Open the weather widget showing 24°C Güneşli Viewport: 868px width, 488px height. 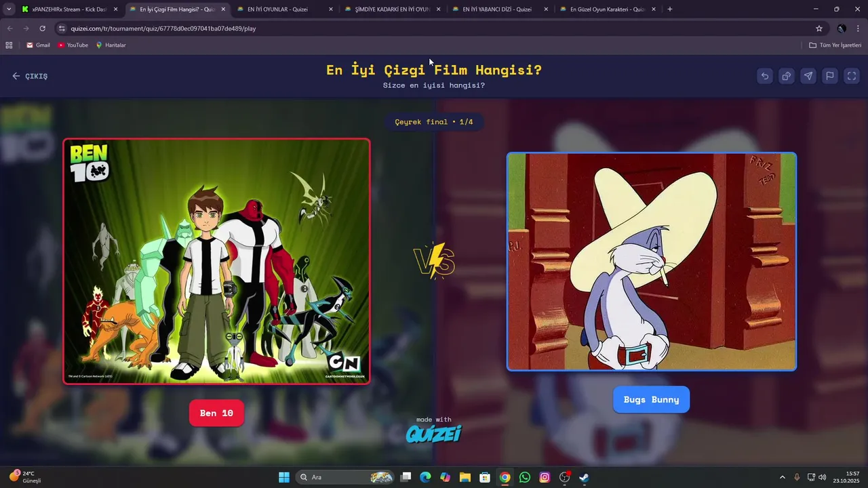pyautogui.click(x=26, y=477)
